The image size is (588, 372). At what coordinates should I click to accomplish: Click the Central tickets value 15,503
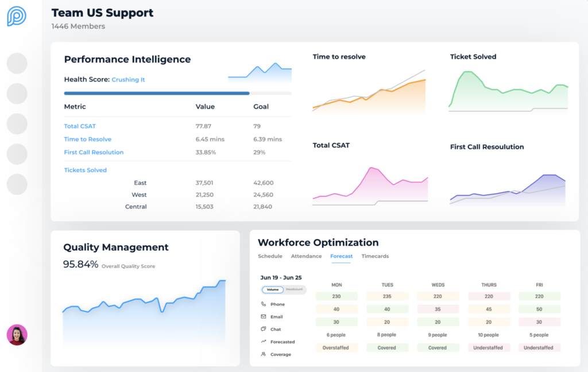pos(204,207)
